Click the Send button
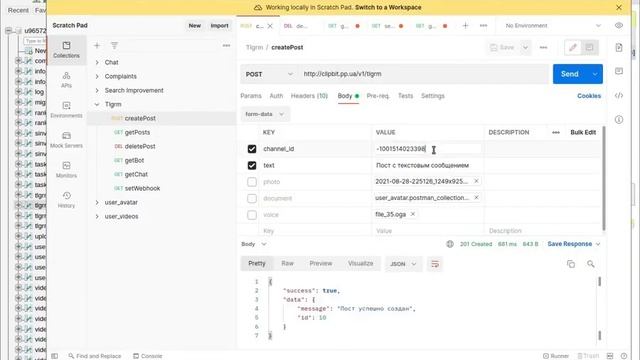The image size is (640, 360). (x=570, y=74)
